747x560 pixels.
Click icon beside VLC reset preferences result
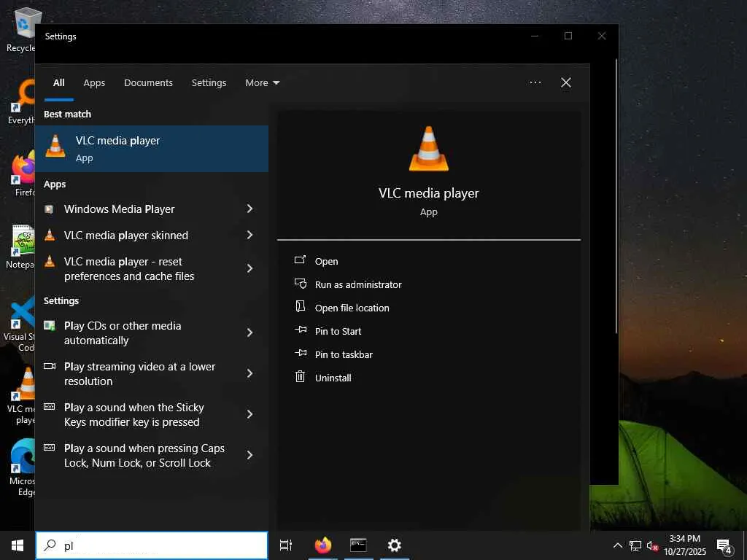(50, 261)
